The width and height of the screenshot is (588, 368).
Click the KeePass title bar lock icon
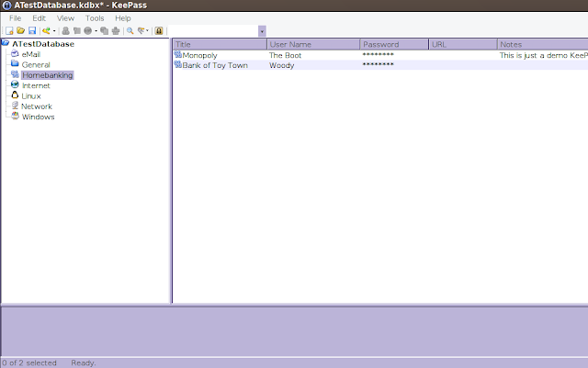[6, 6]
